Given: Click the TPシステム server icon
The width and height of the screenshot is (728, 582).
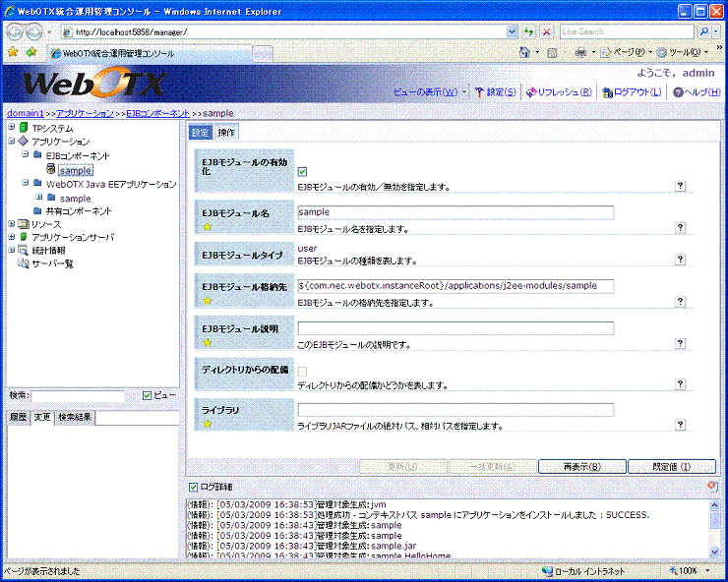Looking at the screenshot, I should tap(23, 128).
